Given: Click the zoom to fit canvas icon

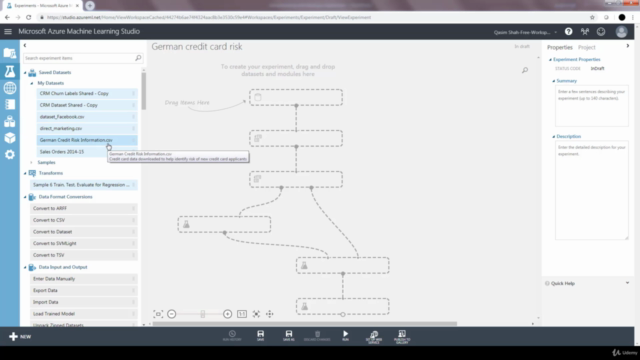Looking at the screenshot, I should (x=158, y=314).
